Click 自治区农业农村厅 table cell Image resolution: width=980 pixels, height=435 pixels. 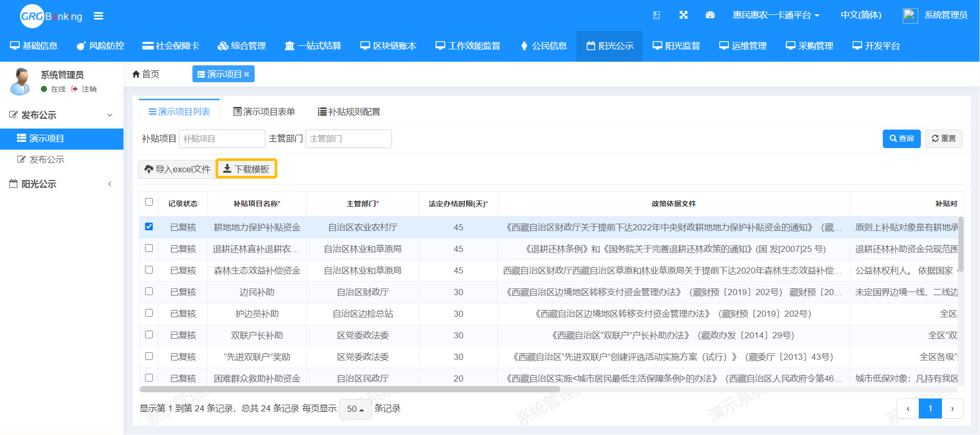click(363, 227)
